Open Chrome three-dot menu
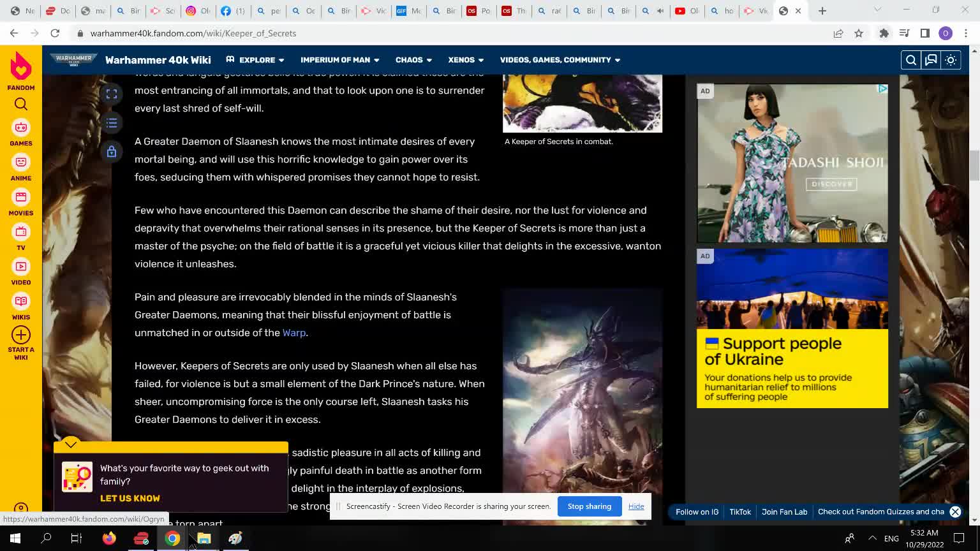 click(967, 33)
